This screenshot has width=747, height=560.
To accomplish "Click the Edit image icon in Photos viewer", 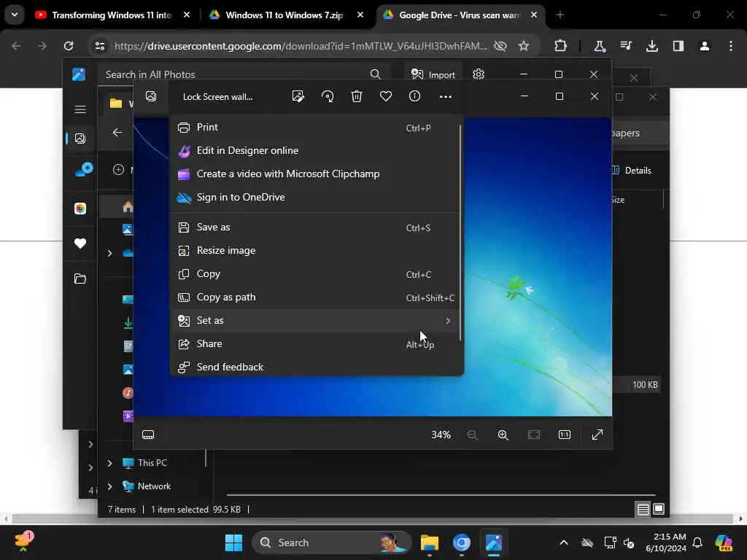I will pos(298,97).
